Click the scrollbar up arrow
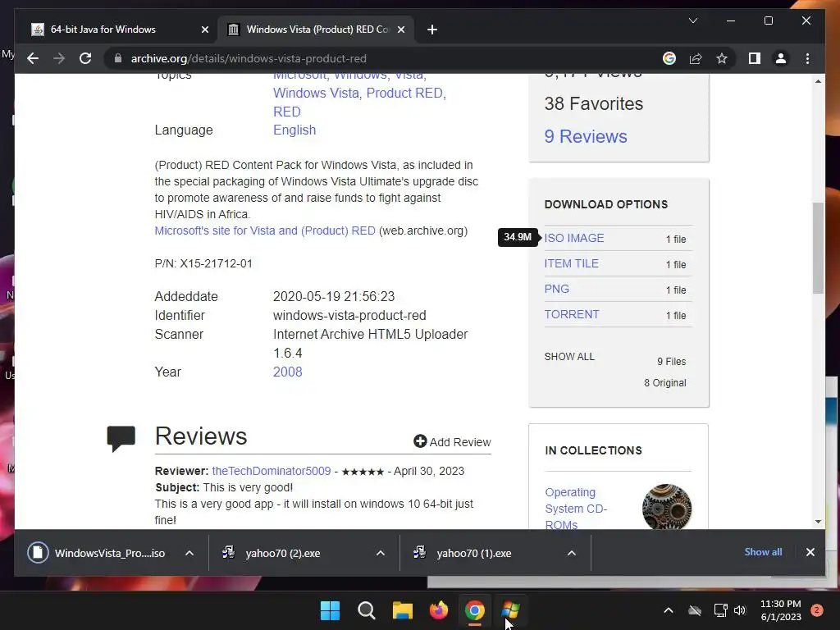The height and width of the screenshot is (630, 840). 818,81
